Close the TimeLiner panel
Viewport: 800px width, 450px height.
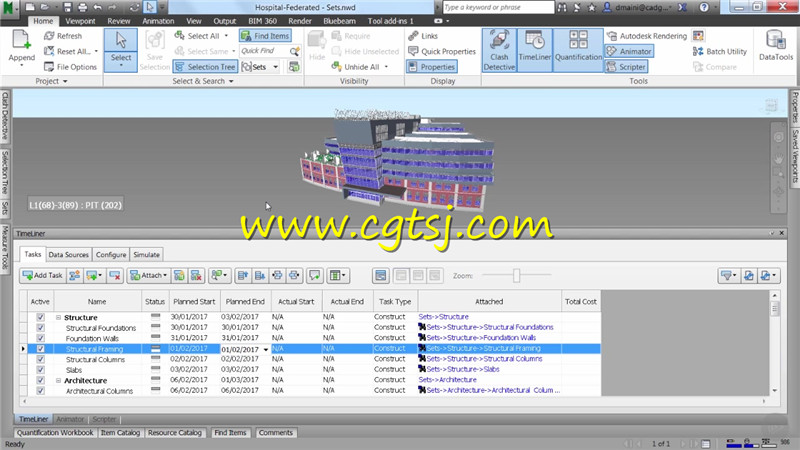pyautogui.click(x=781, y=233)
